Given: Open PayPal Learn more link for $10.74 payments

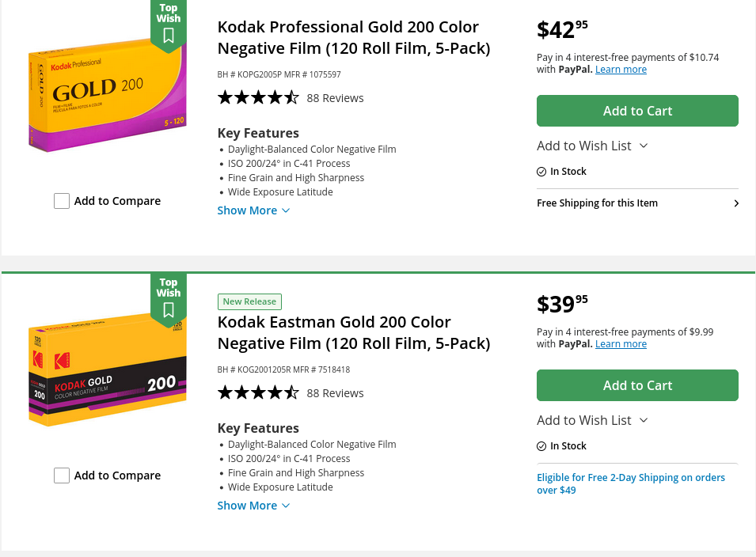Looking at the screenshot, I should (x=621, y=70).
